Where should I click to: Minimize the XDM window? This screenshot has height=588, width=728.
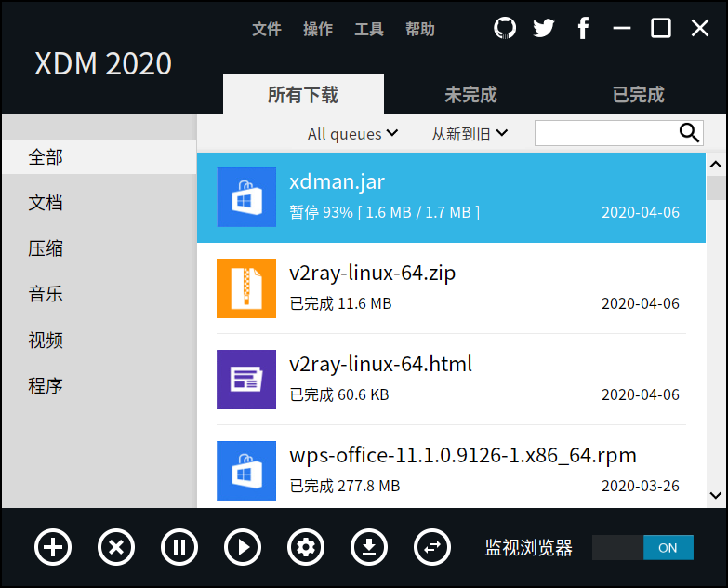pos(622,28)
